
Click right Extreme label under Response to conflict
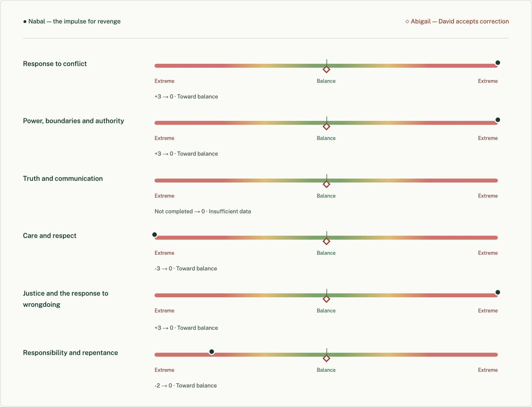point(488,81)
